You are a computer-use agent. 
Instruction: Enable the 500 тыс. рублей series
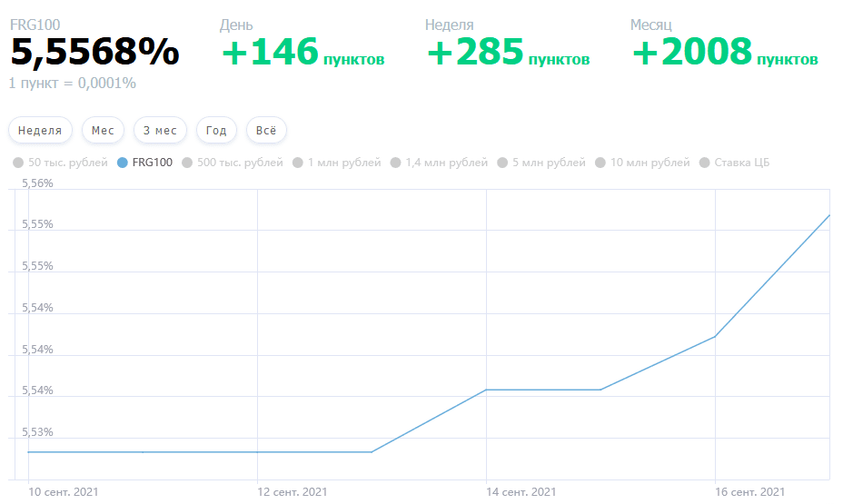(233, 163)
